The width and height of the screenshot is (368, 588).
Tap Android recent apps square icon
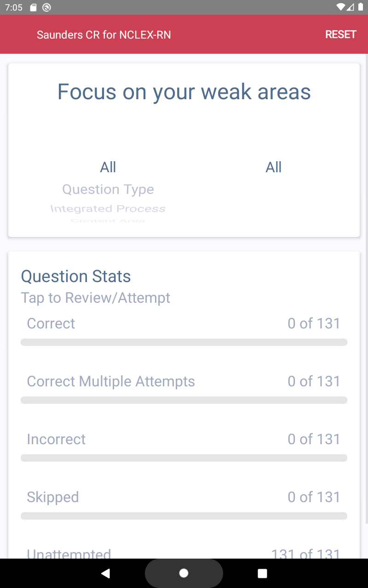tap(262, 573)
